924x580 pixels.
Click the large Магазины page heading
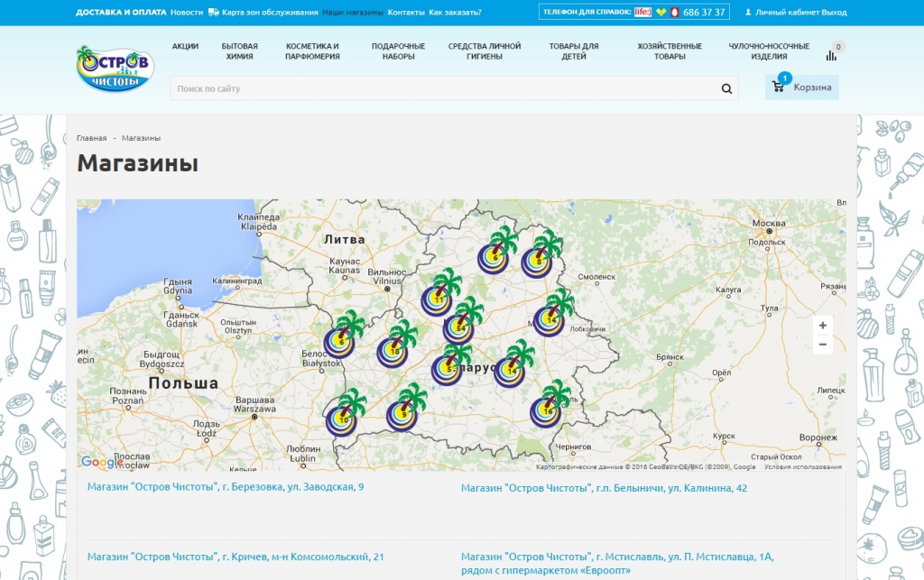coord(138,163)
